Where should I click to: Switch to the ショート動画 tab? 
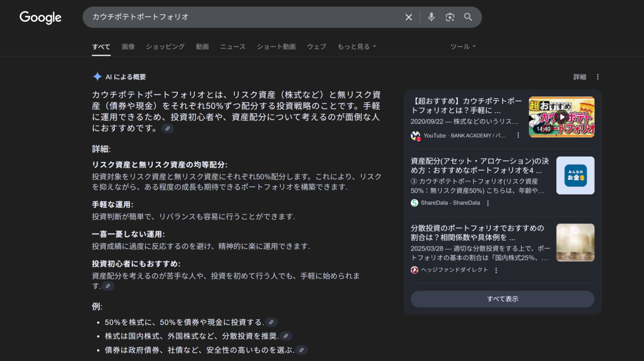tap(276, 47)
